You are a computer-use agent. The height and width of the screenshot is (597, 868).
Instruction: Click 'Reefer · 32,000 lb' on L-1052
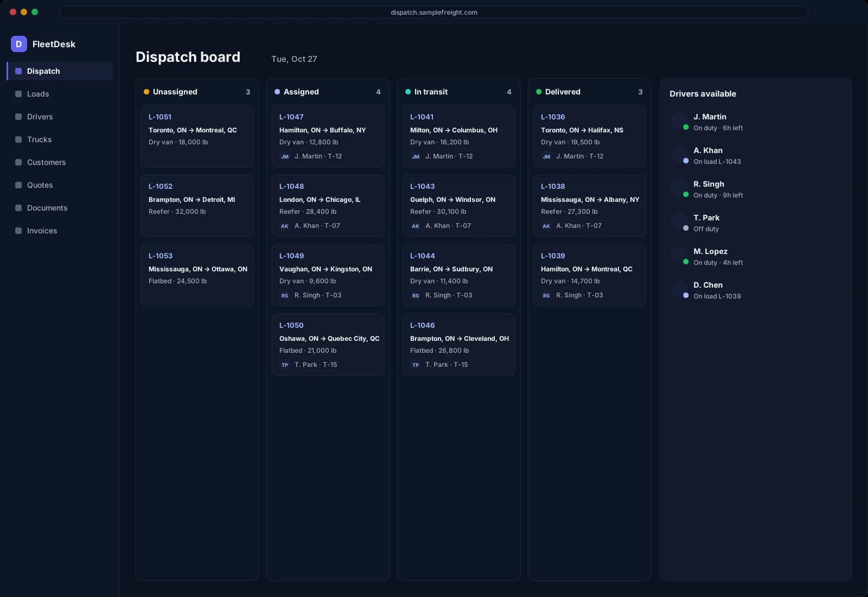[x=177, y=212]
